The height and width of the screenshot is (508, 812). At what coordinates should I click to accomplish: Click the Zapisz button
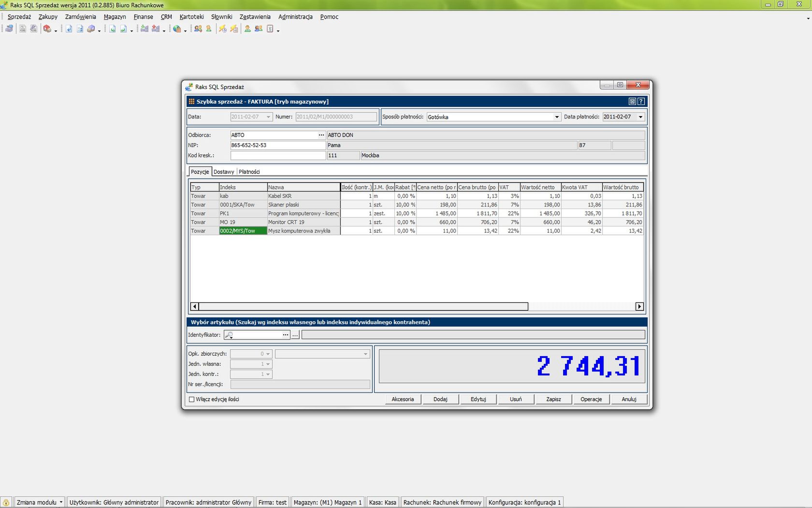553,400
